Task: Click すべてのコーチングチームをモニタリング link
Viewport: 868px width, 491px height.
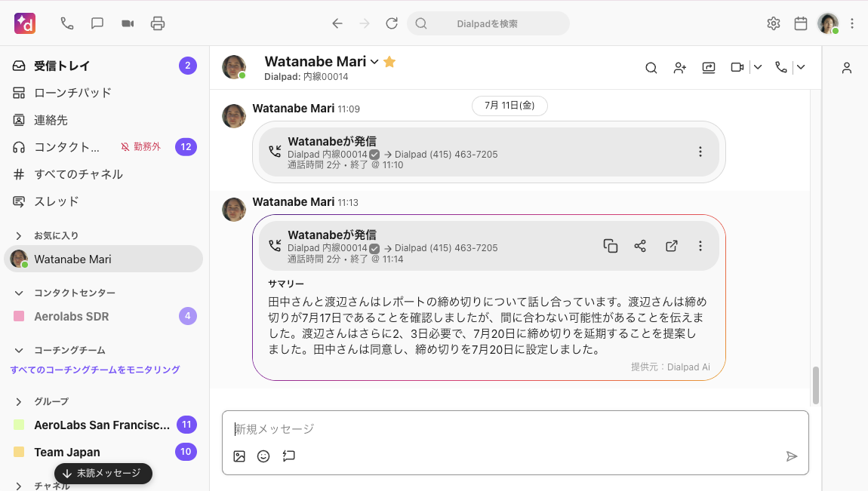Action: pyautogui.click(x=95, y=370)
